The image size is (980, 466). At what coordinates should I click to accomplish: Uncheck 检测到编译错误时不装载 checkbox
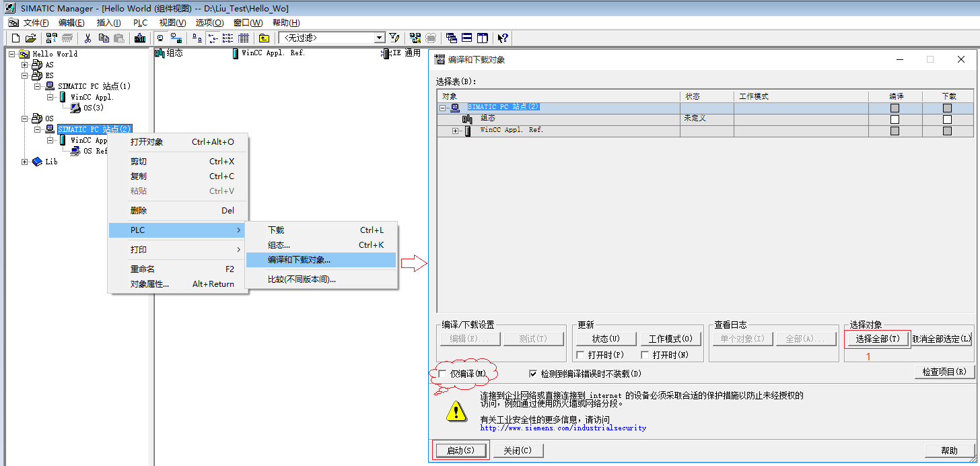tap(534, 374)
